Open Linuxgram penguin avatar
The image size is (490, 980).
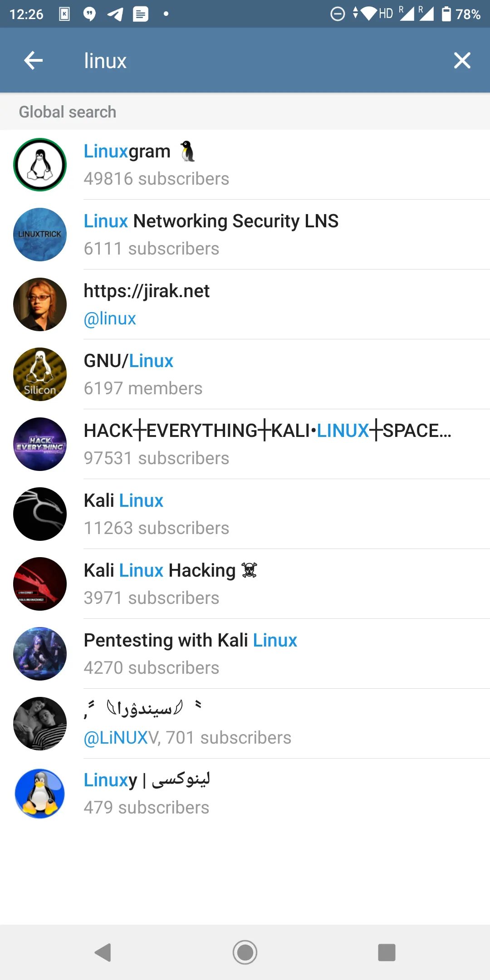coord(40,165)
